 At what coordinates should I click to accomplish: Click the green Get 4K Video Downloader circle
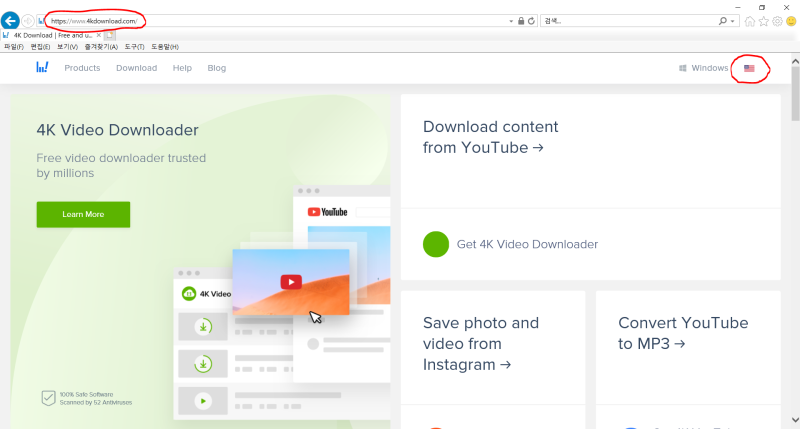click(436, 244)
